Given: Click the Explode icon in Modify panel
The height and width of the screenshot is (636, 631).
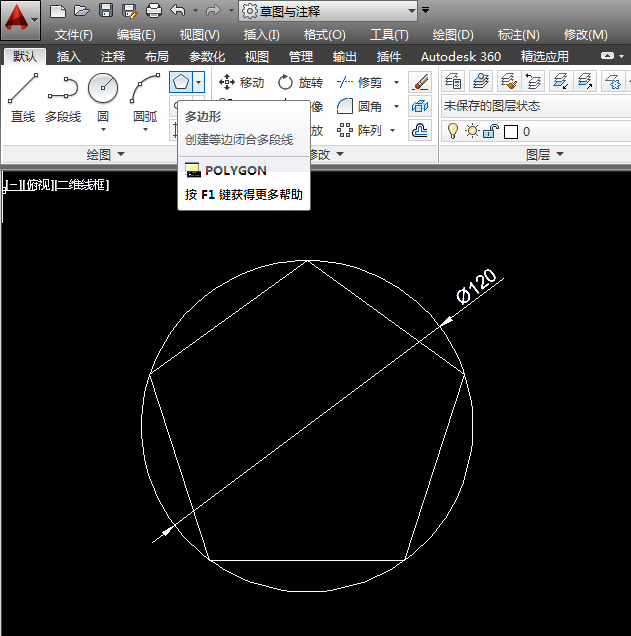Looking at the screenshot, I should pyautogui.click(x=420, y=107).
